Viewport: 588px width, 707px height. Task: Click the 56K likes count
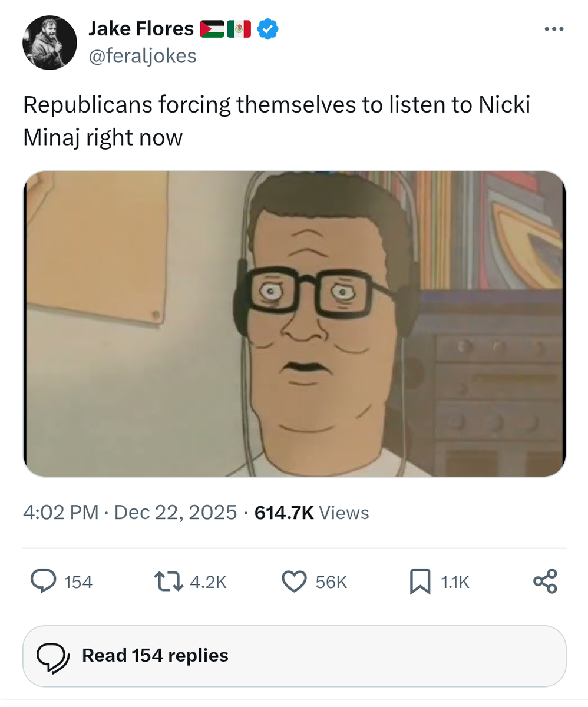point(331,582)
